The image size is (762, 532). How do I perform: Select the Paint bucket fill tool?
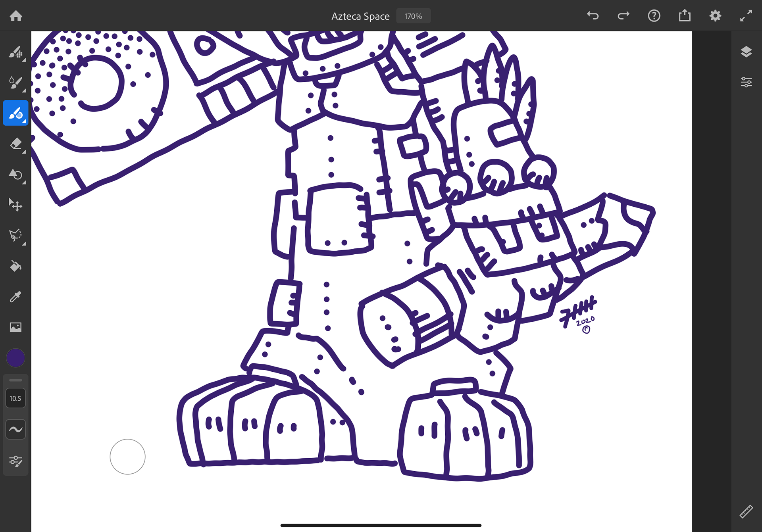pyautogui.click(x=15, y=266)
